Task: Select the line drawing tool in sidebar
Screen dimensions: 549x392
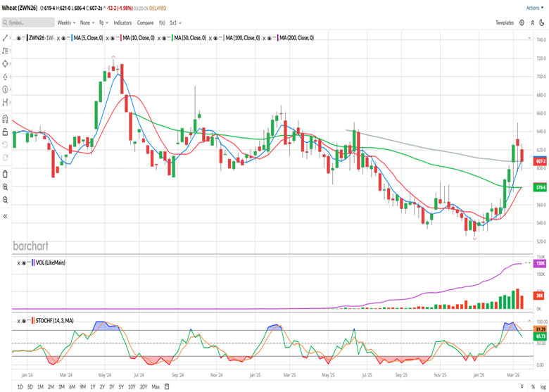Action: [x=5, y=38]
